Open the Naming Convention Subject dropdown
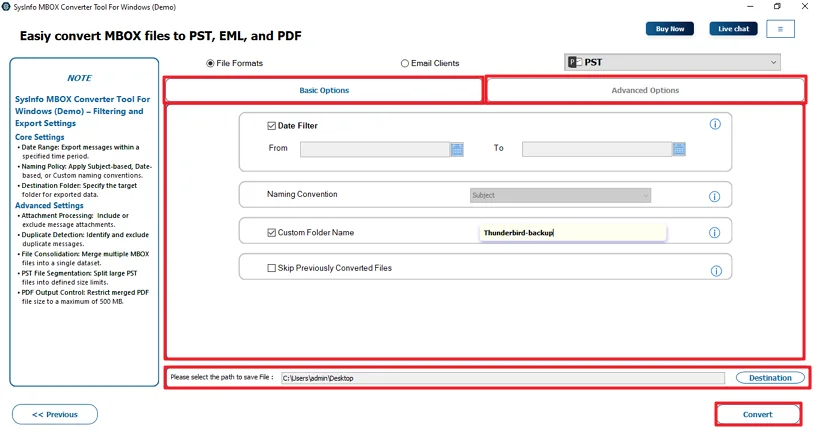 (560, 196)
